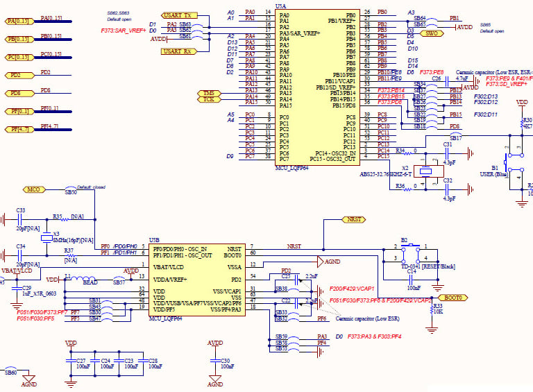The height and width of the screenshot is (392, 533).
Task: Select the C30 100nF capacitor on AVDD
Action: (x=215, y=361)
